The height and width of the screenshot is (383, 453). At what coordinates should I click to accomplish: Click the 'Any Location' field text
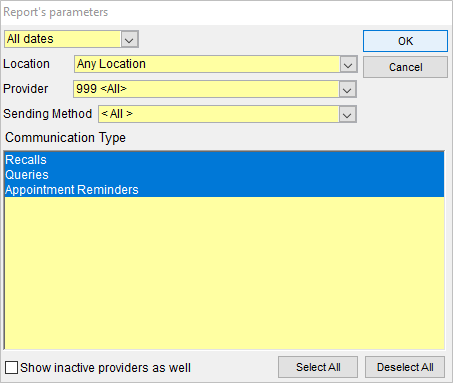111,64
